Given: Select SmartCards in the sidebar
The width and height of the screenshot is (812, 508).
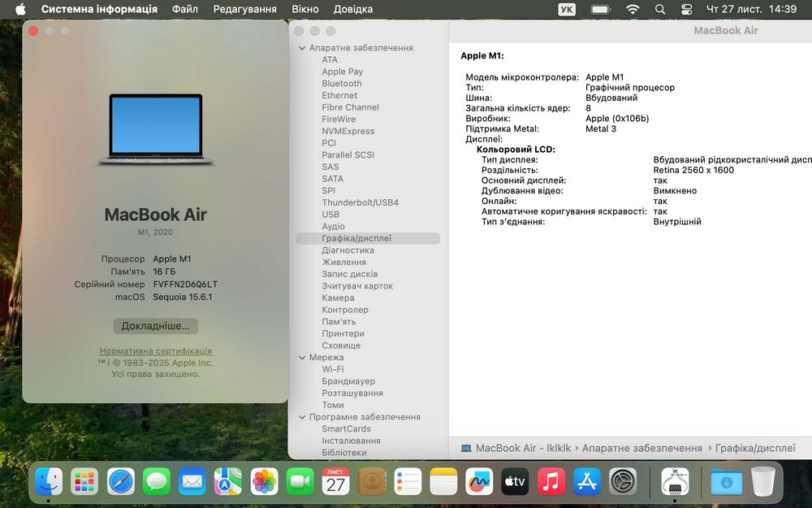Looking at the screenshot, I should pyautogui.click(x=346, y=429).
